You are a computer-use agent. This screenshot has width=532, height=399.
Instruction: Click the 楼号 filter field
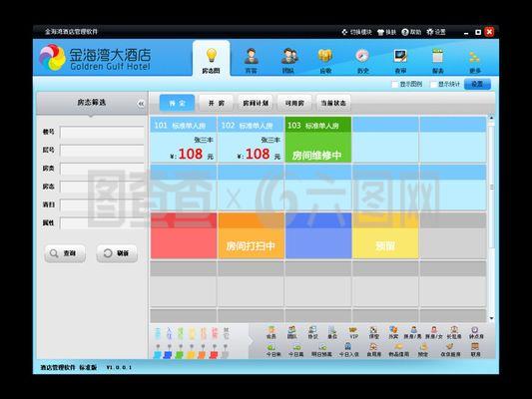[102, 133]
